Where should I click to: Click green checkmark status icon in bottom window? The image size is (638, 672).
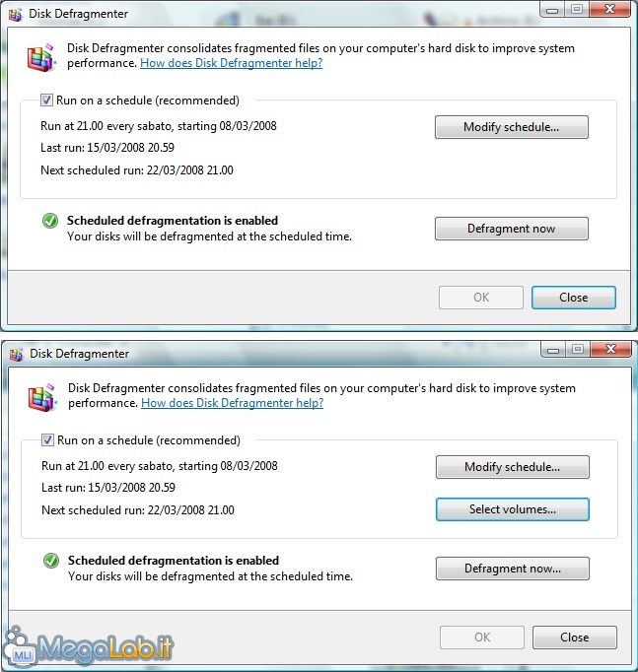(51, 561)
